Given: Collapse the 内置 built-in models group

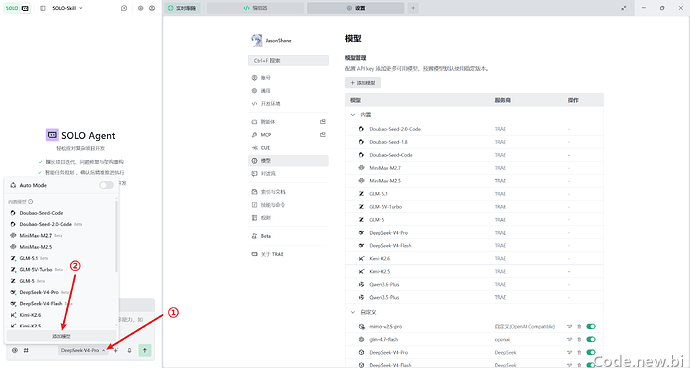Looking at the screenshot, I should [353, 114].
